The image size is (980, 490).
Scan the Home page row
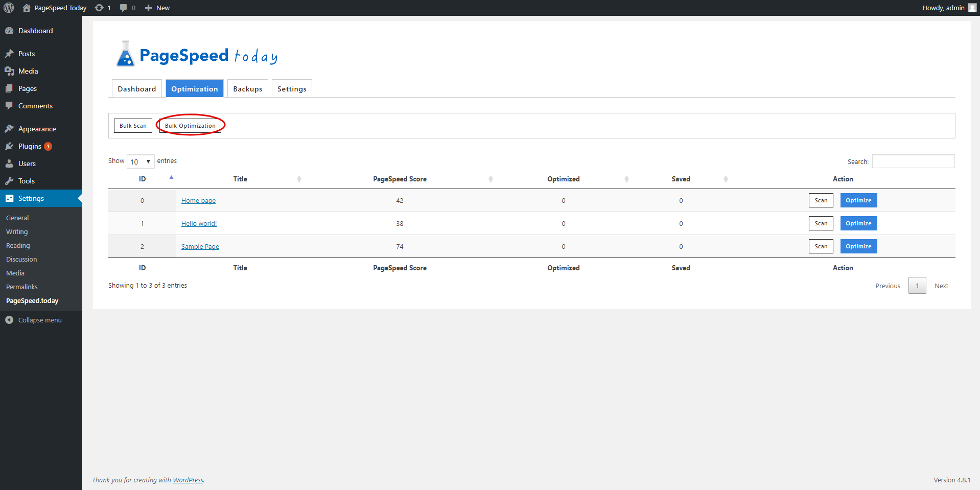(x=821, y=200)
